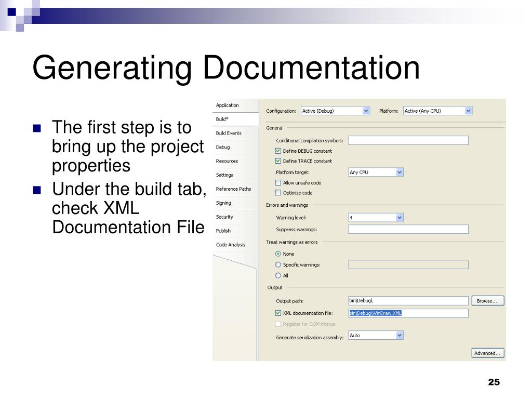The height and width of the screenshot is (399, 532).
Task: Click the 'Generating Documentation' slide title
Action: pyautogui.click(x=226, y=68)
